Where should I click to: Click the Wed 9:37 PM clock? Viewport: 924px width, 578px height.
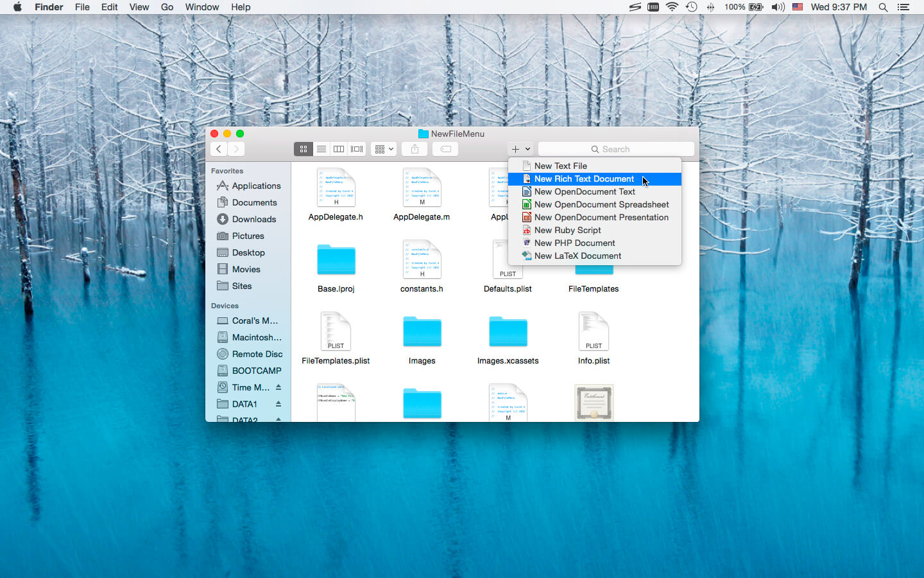[x=839, y=7]
